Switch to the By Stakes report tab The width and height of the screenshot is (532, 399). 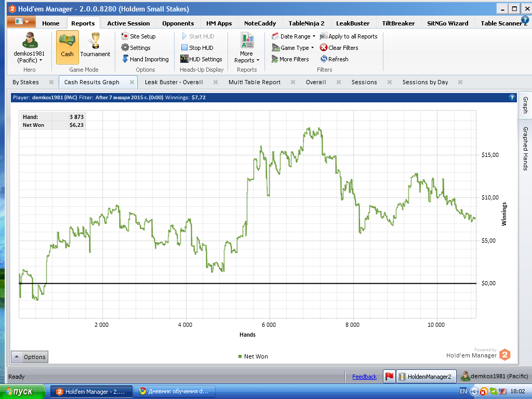[26, 82]
